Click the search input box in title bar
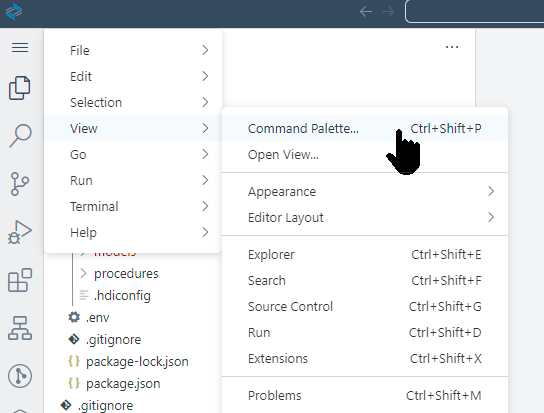This screenshot has width=544, height=413. click(x=474, y=11)
